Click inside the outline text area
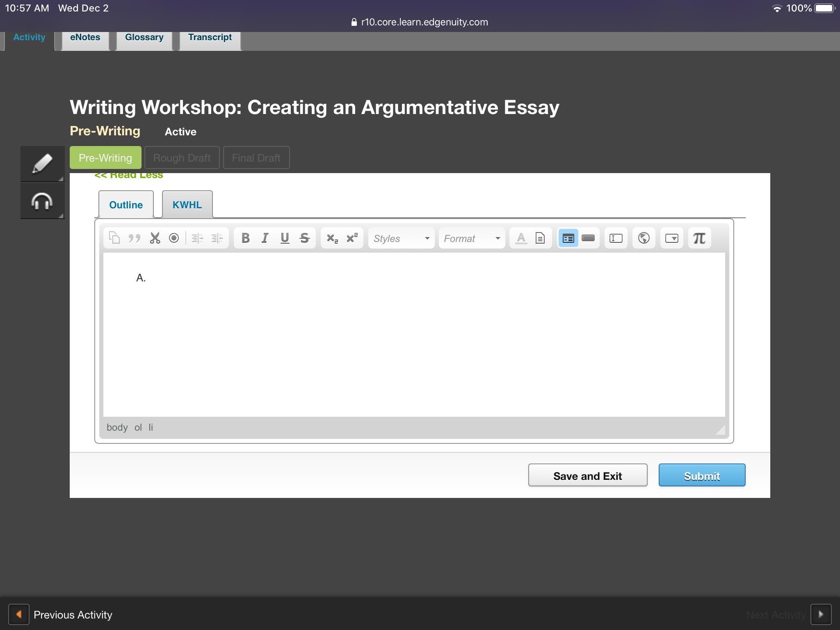This screenshot has width=840, height=630. tap(413, 334)
